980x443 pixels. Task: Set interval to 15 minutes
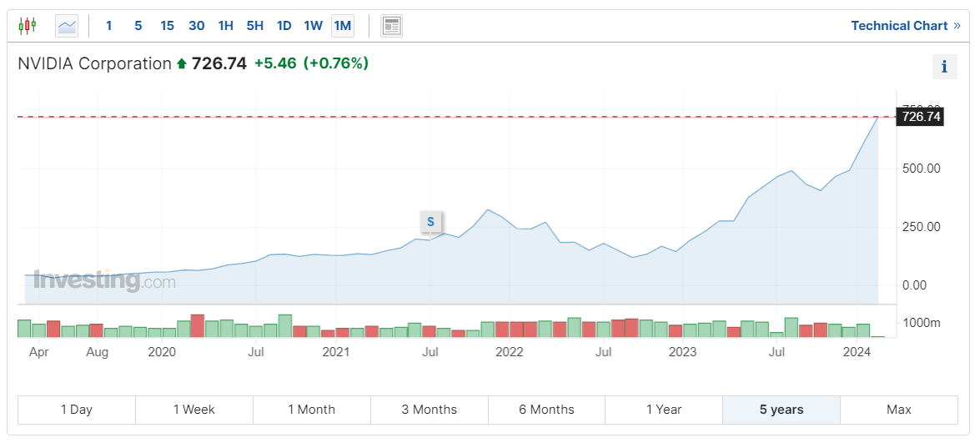(x=167, y=26)
